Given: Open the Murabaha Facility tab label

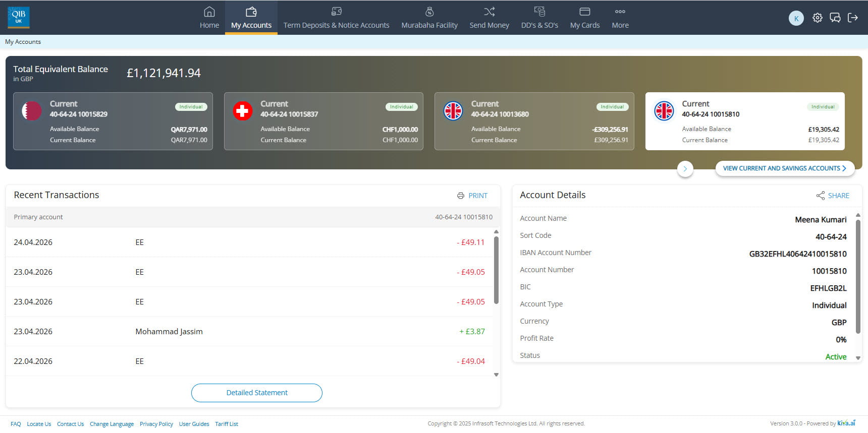Looking at the screenshot, I should (x=429, y=25).
